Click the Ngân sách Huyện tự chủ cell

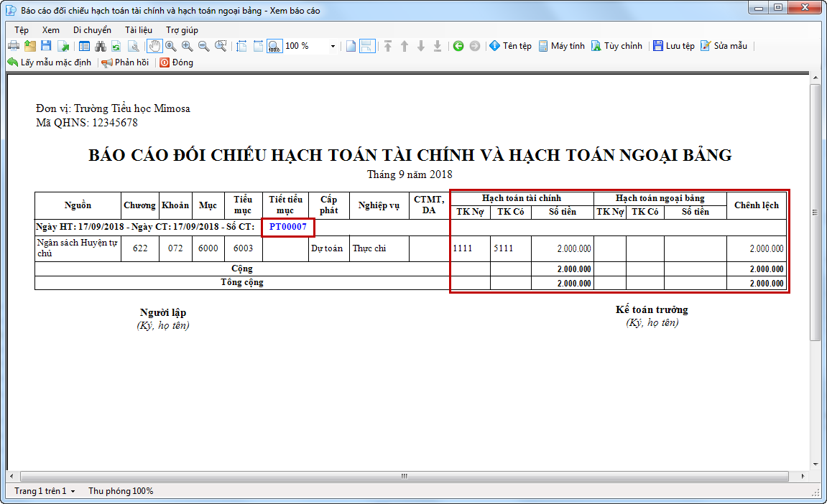[78, 248]
